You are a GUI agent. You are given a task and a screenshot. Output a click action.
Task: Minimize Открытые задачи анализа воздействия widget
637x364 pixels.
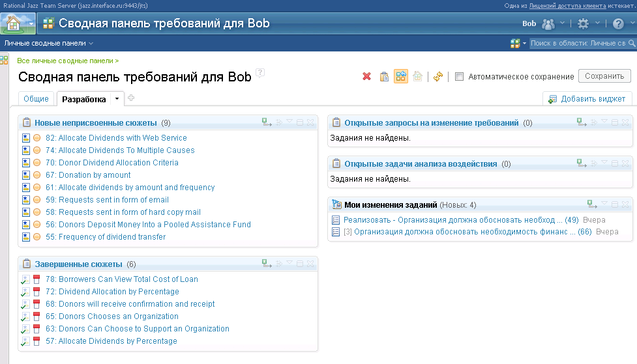pyautogui.click(x=615, y=163)
